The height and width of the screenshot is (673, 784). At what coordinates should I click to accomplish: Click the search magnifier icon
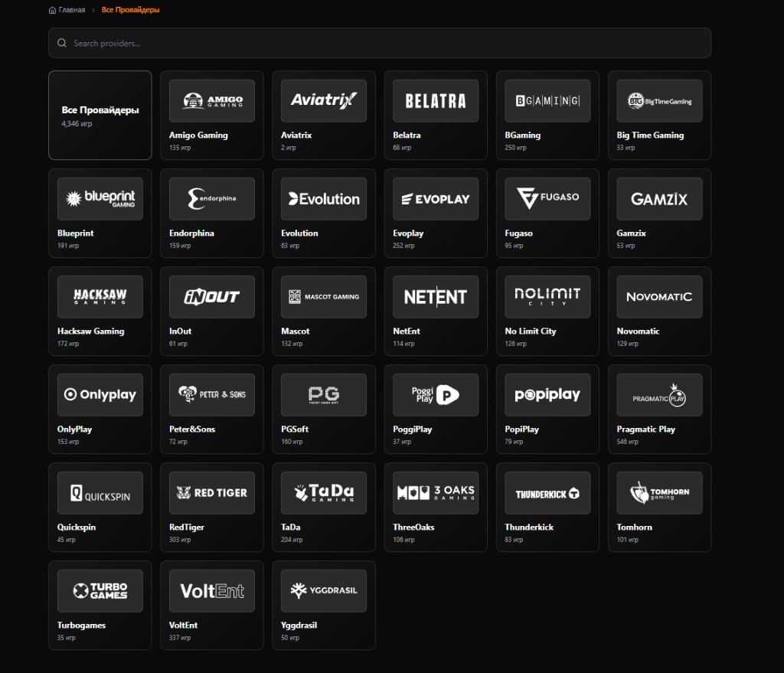61,43
